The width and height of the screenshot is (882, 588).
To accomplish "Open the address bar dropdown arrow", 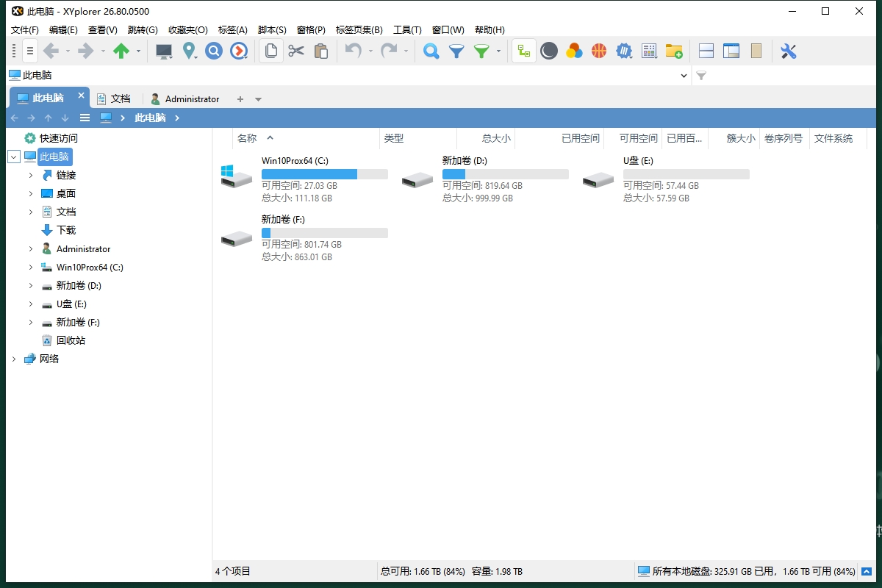I will point(684,76).
